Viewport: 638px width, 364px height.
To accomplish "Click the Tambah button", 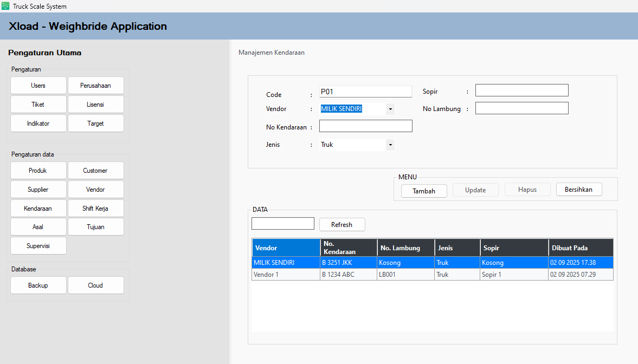I will pyautogui.click(x=424, y=191).
